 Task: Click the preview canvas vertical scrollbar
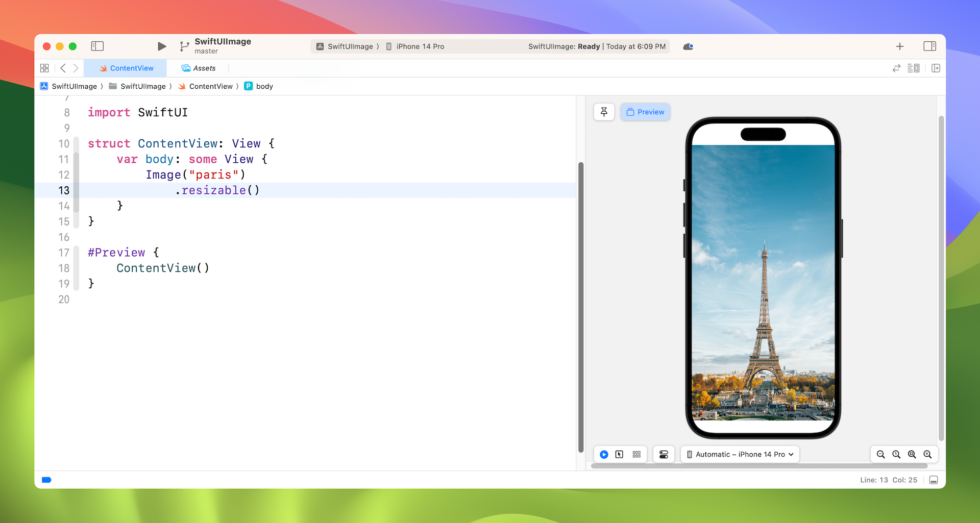click(x=941, y=278)
